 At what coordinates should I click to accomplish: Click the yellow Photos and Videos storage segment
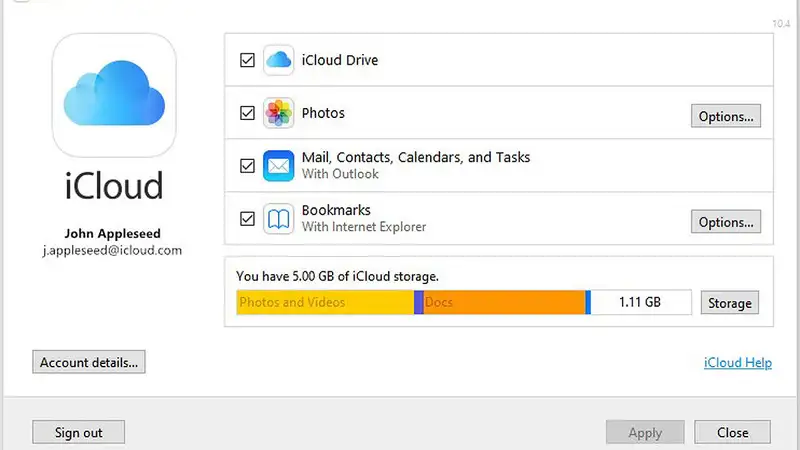click(325, 302)
